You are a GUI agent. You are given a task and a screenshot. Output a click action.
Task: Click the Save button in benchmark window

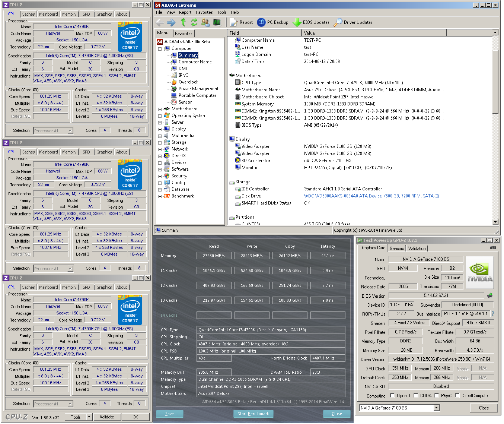169,414
